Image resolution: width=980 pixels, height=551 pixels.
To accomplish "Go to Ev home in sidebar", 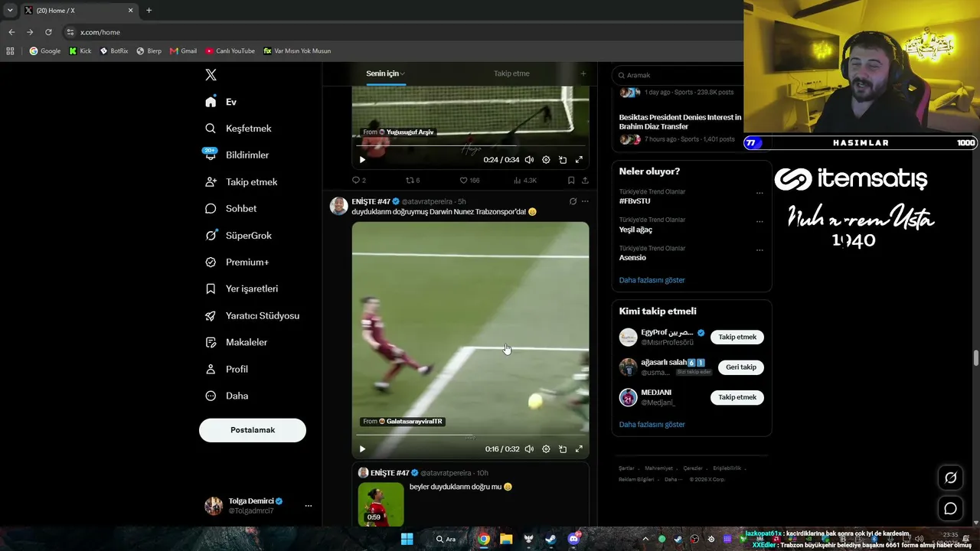I will [x=220, y=102].
